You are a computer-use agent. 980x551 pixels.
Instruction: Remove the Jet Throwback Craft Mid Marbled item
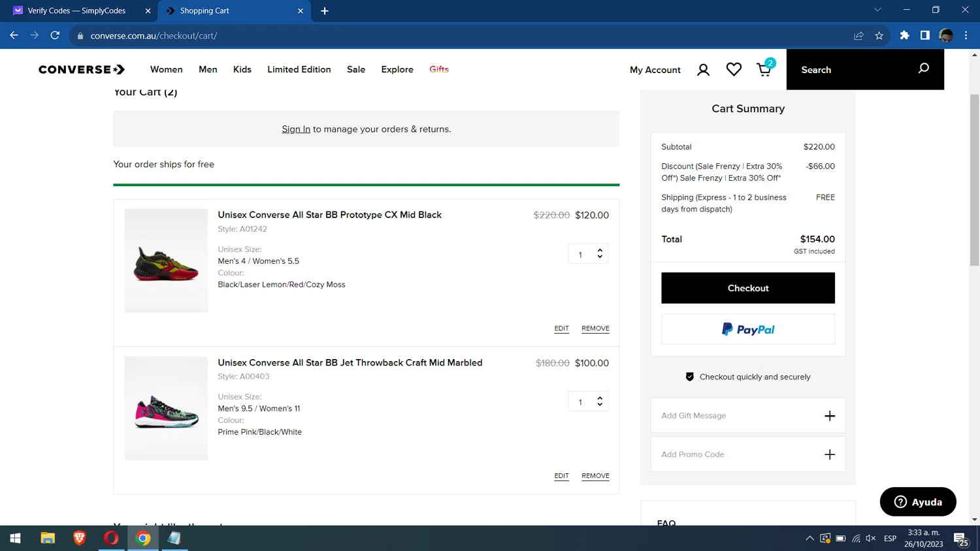pos(595,476)
